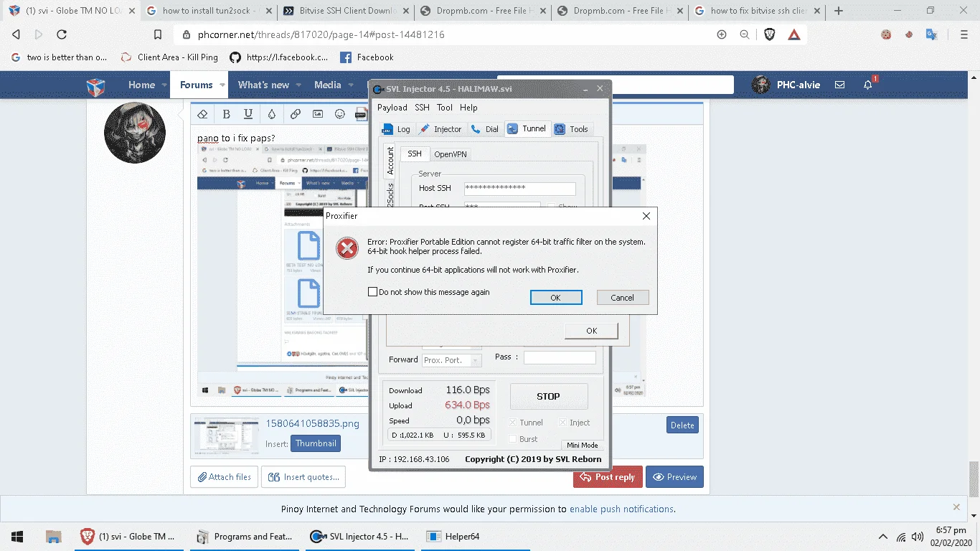Click Cancel in the Proxifier error dialog

click(x=622, y=297)
